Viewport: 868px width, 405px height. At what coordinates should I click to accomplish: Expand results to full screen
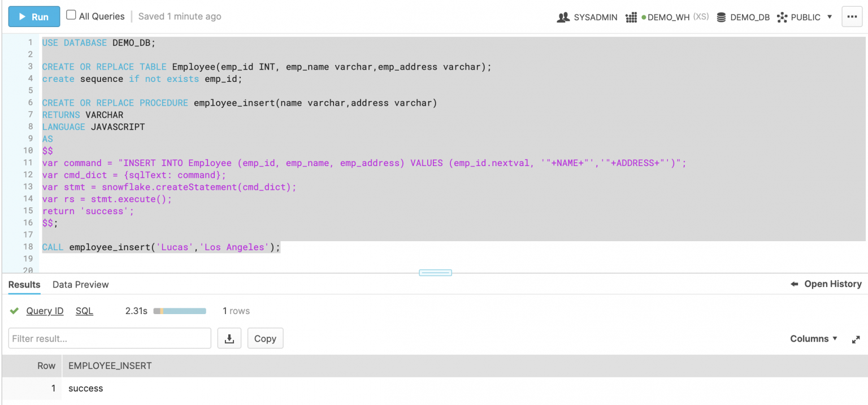pyautogui.click(x=856, y=339)
